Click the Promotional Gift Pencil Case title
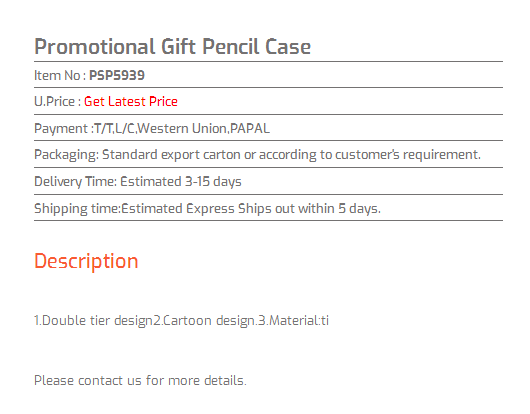Screen dimensions: 530x414 click(172, 46)
